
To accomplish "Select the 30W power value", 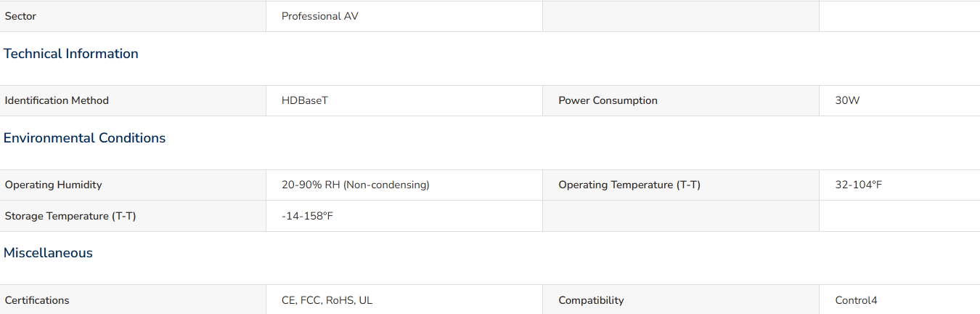I will (847, 100).
